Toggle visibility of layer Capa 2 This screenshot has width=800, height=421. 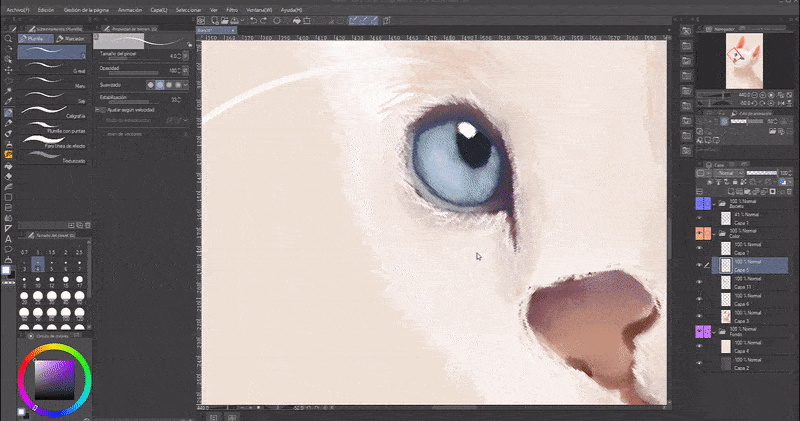[699, 363]
